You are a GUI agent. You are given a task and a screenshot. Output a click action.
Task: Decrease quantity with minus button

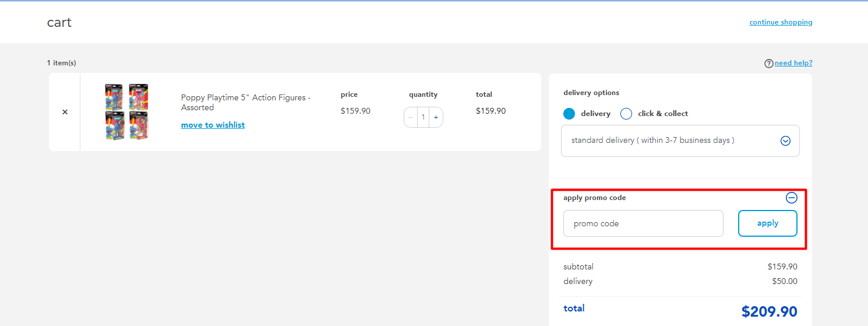(411, 117)
